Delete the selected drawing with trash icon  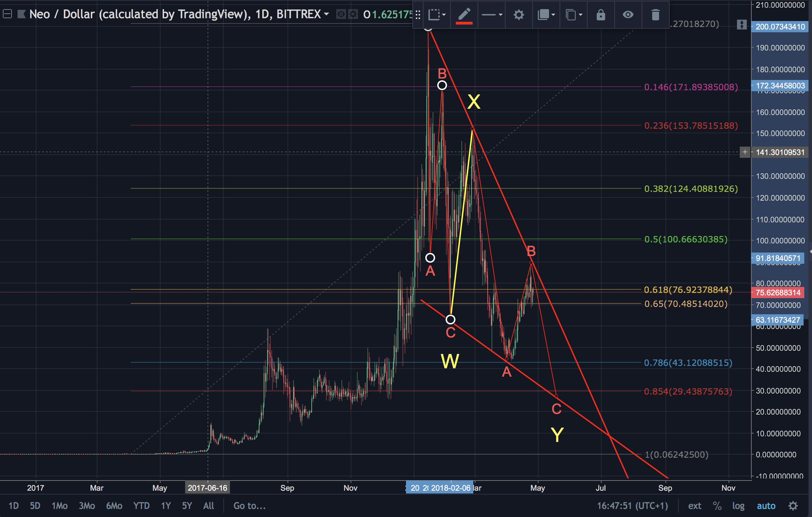pos(655,15)
